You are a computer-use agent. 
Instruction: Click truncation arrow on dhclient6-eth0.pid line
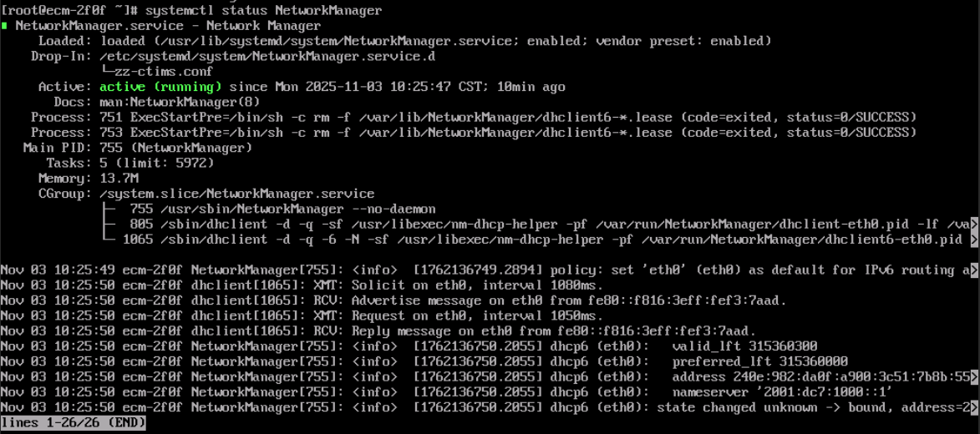pos(974,240)
